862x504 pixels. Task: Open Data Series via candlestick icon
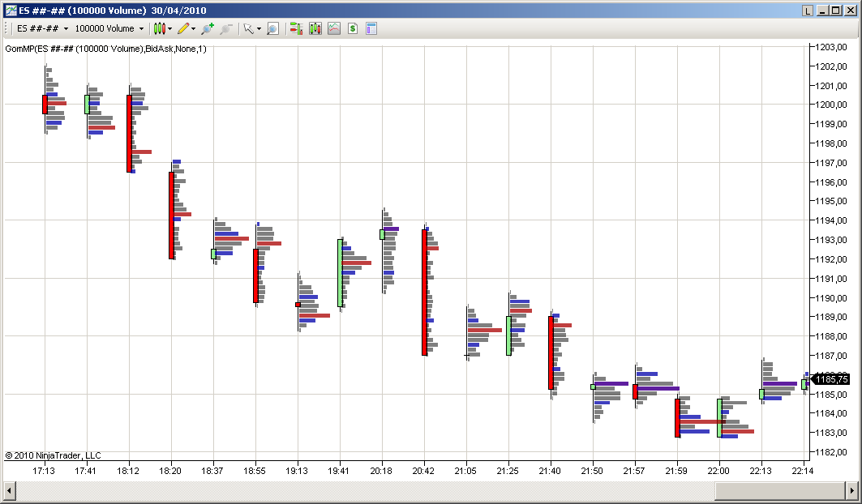[x=315, y=28]
